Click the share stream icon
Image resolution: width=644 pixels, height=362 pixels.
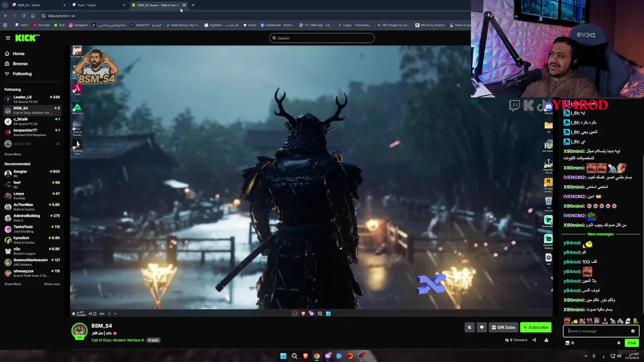tap(534, 340)
